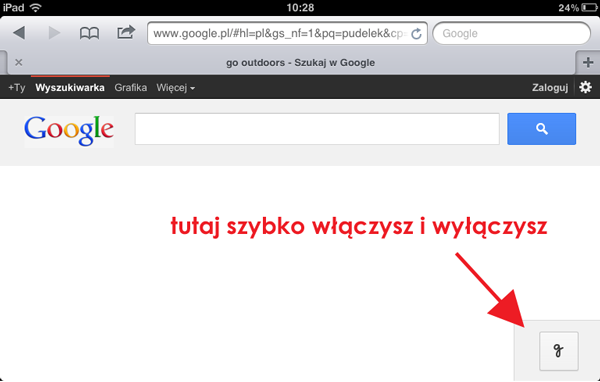Viewport: 600px width, 382px height.
Task: Click the Zaloguj sign-in link
Action: (x=549, y=88)
